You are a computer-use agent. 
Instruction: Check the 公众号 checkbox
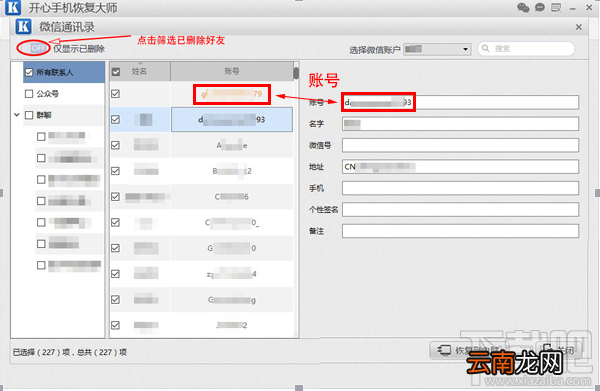point(29,94)
